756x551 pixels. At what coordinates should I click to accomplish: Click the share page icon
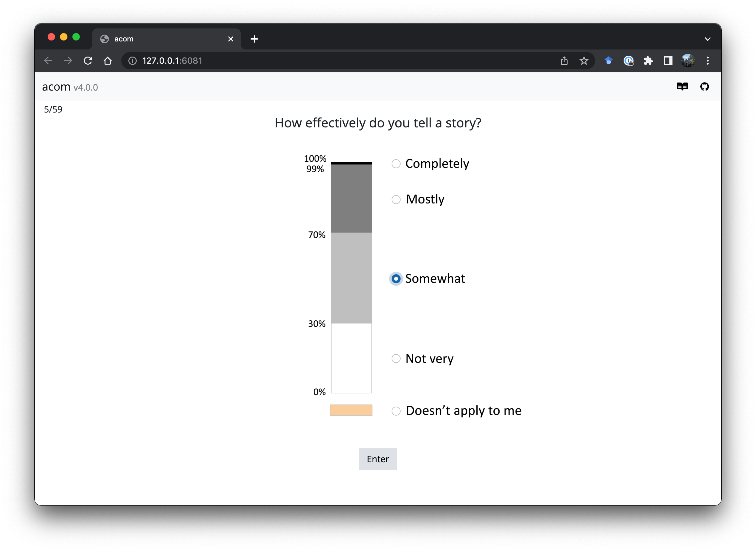tap(564, 61)
